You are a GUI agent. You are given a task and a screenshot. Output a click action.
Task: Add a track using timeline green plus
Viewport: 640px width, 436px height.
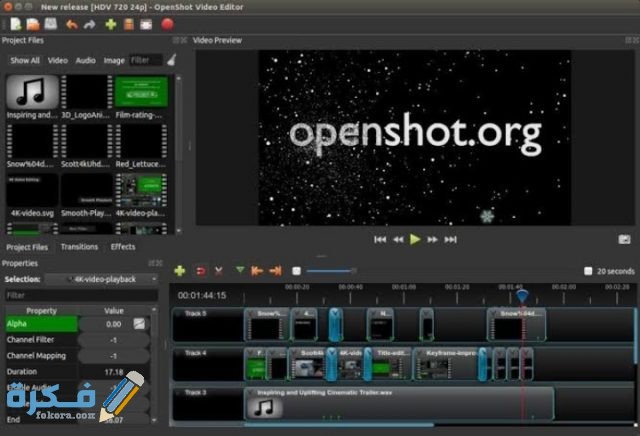point(180,270)
